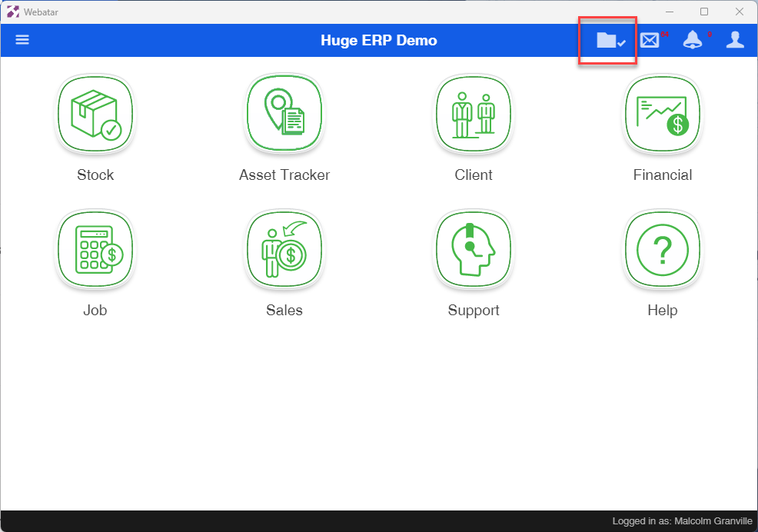
Task: Open the Sales module icon
Action: click(284, 250)
